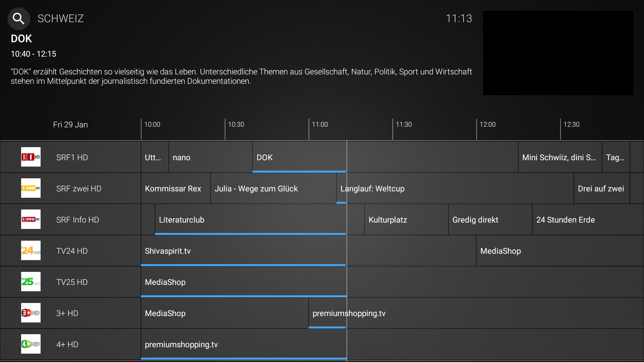Click the Fri 29 Jan date label
Viewport: 644px width, 362px height.
(70, 125)
